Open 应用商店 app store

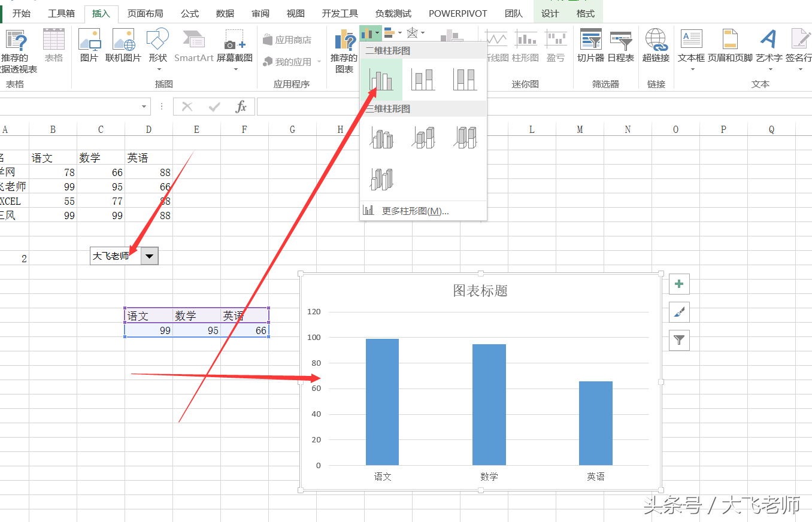click(287, 40)
